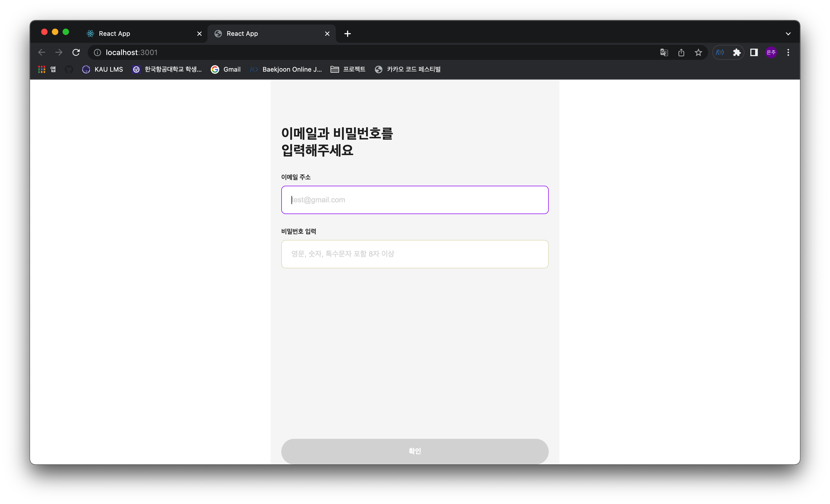Screen dimensions: 830x504
Task: Open the purple profile avatar
Action: pyautogui.click(x=771, y=52)
